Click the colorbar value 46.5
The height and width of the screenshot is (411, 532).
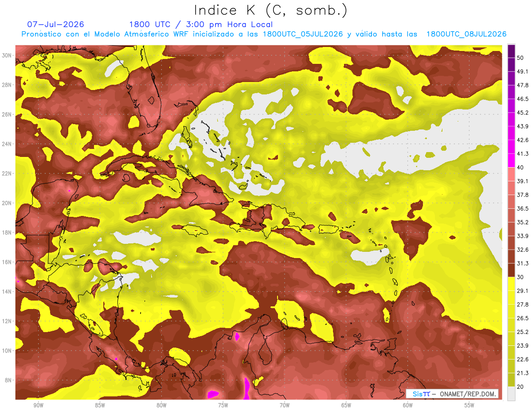click(523, 99)
